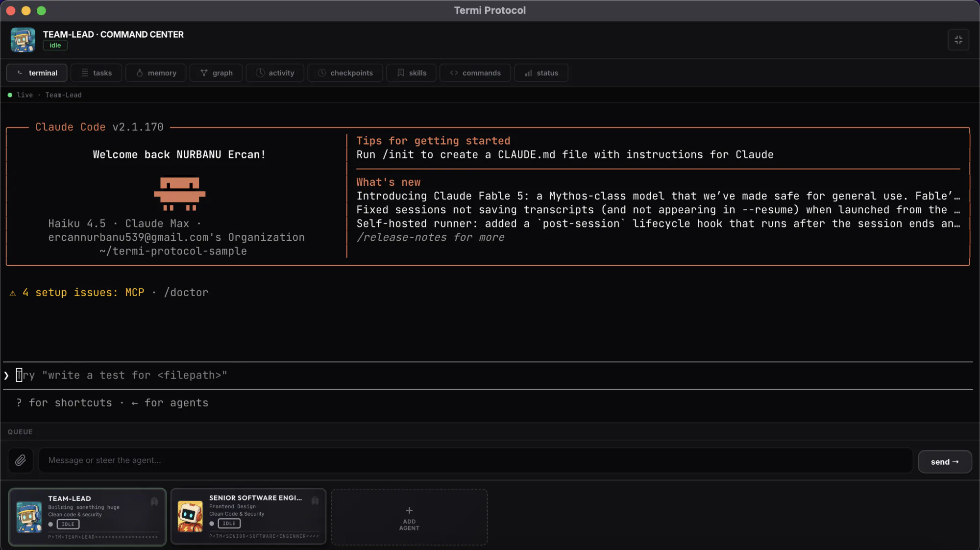
Task: Click the '? for shortcuts' hint
Action: (64, 403)
